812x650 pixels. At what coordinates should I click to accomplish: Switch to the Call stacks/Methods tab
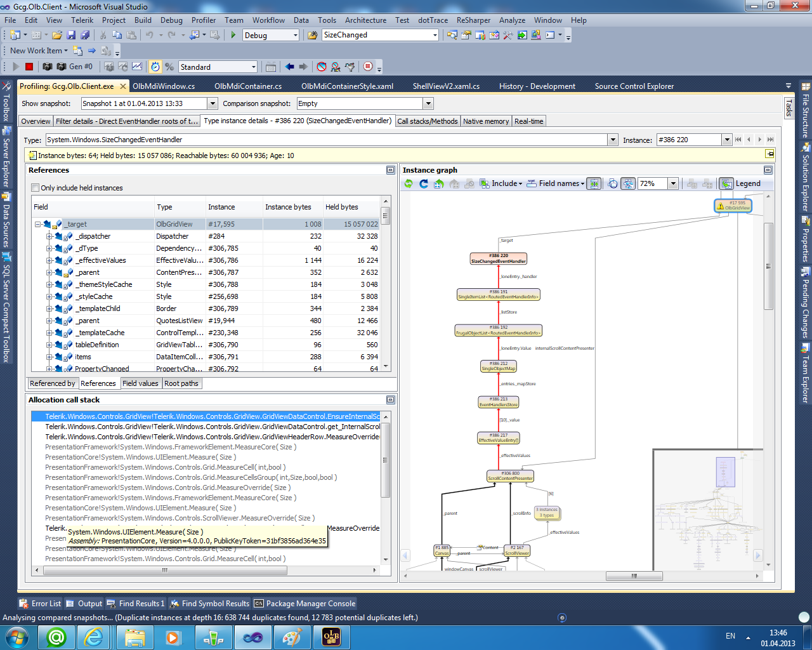coord(427,121)
